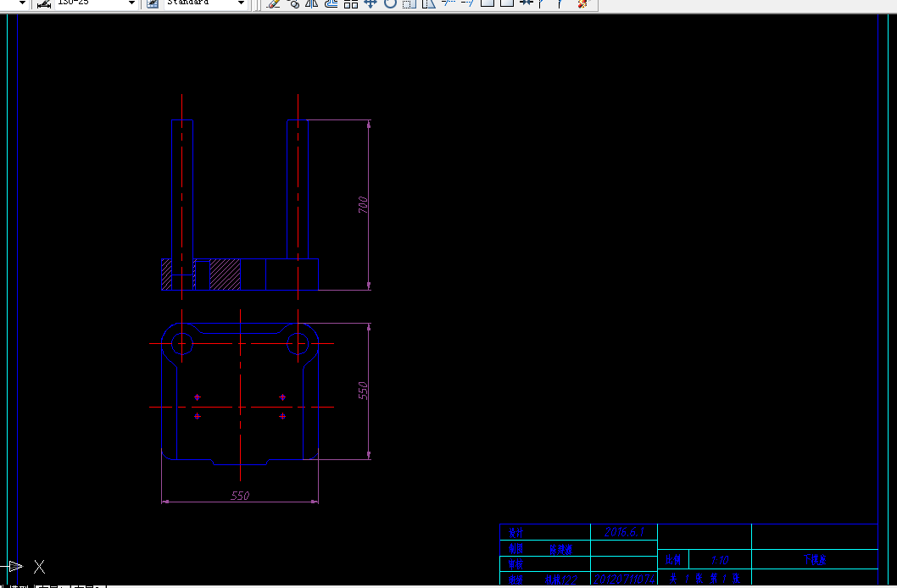This screenshot has width=897, height=588.
Task: Select the Rotate tool
Action: click(390, 3)
